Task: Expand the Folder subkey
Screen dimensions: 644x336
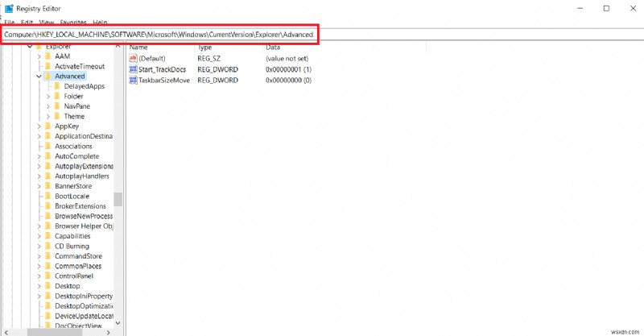Action: click(x=48, y=96)
